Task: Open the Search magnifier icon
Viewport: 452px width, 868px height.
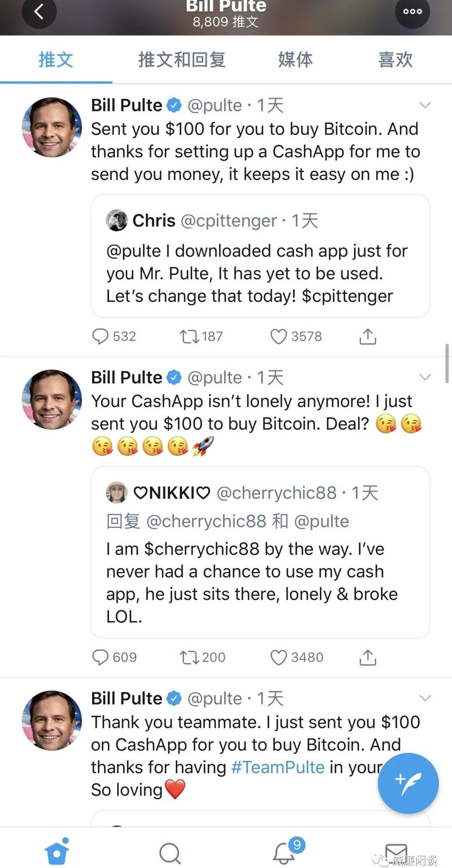Action: [170, 853]
